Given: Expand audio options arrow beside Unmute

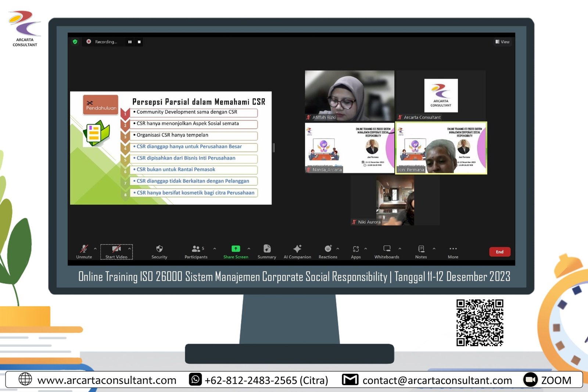Looking at the screenshot, I should tap(95, 249).
